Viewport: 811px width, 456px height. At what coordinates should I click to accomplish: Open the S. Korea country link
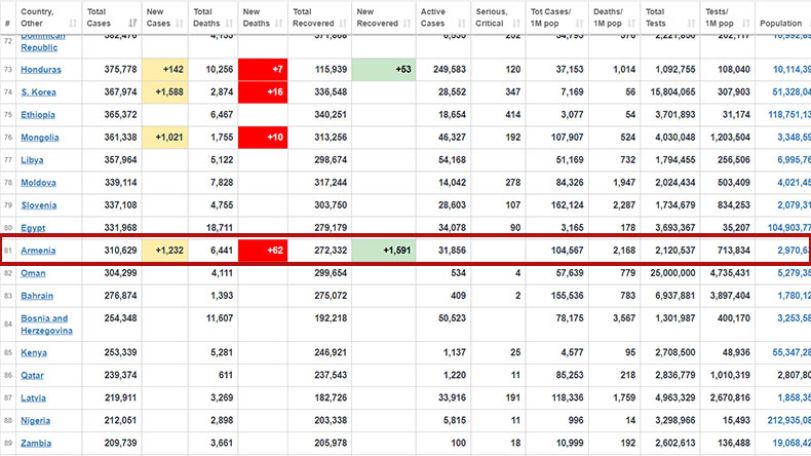[x=38, y=92]
